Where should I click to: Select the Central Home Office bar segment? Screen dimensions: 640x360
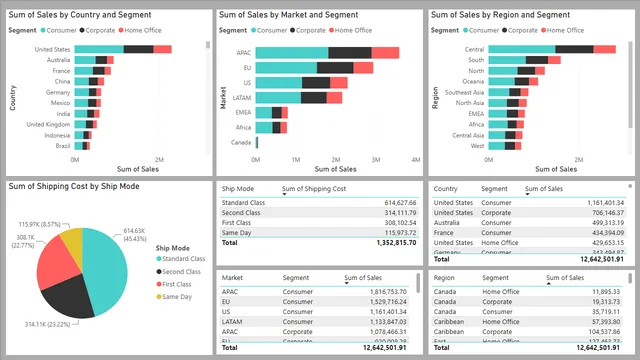point(604,49)
